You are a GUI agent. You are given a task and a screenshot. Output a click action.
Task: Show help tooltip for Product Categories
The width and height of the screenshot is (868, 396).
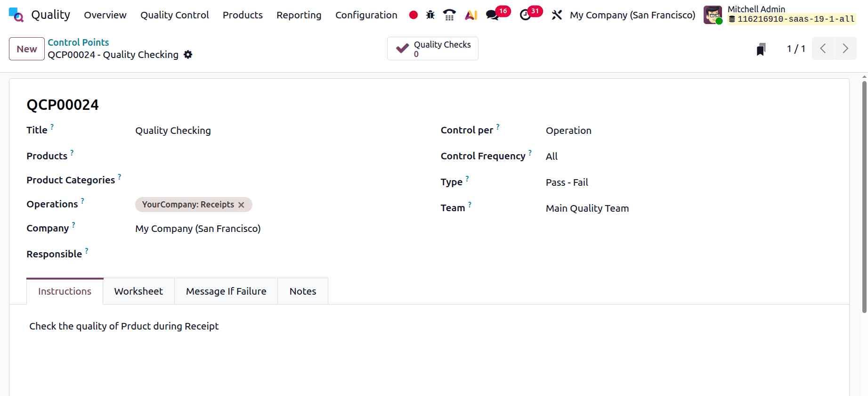point(120,176)
